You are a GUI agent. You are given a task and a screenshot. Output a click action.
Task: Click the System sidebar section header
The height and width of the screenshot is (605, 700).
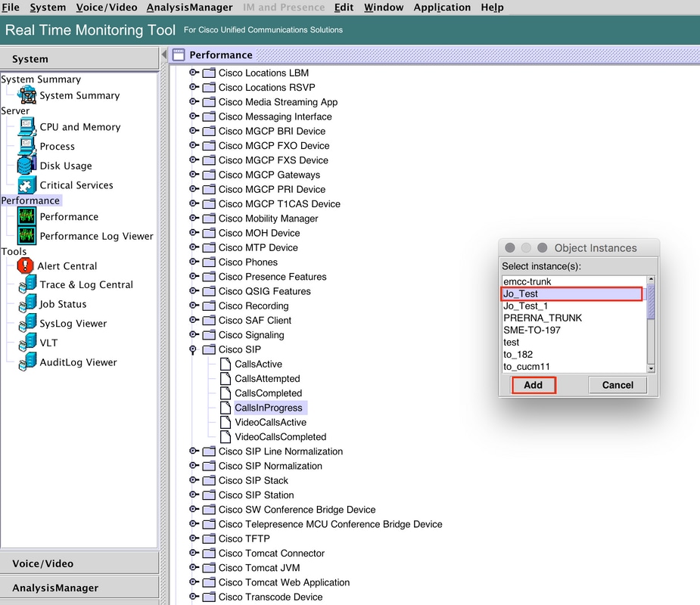pyautogui.click(x=79, y=59)
